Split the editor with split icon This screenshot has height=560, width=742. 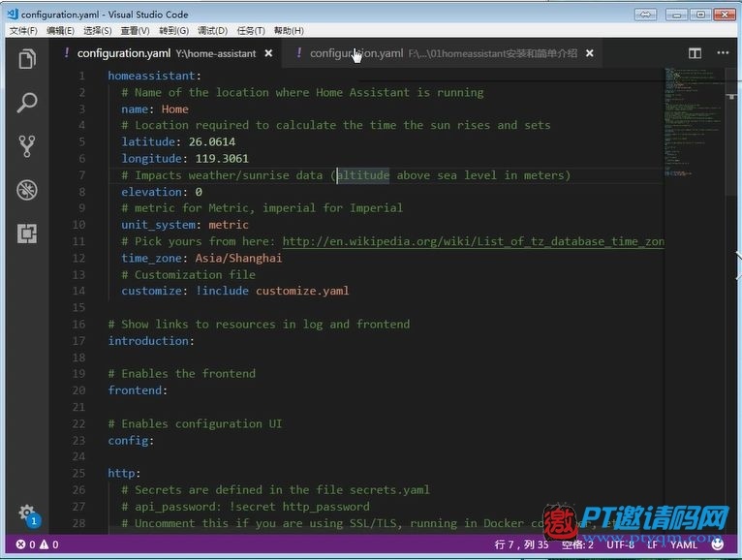pyautogui.click(x=695, y=53)
